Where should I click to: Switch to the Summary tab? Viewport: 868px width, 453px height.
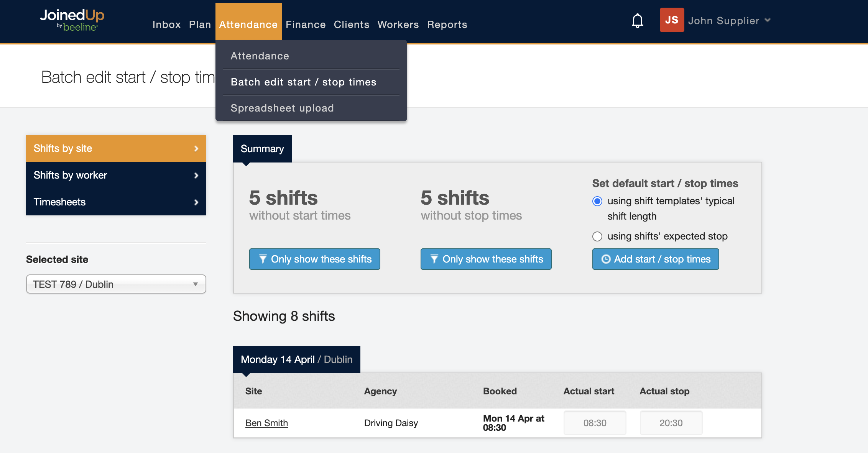point(262,149)
